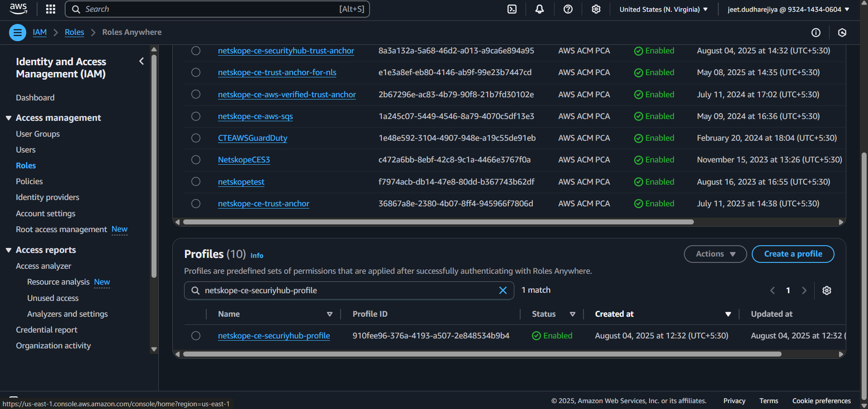This screenshot has width=868, height=409.
Task: Go to previous page of profiles
Action: pos(773,290)
